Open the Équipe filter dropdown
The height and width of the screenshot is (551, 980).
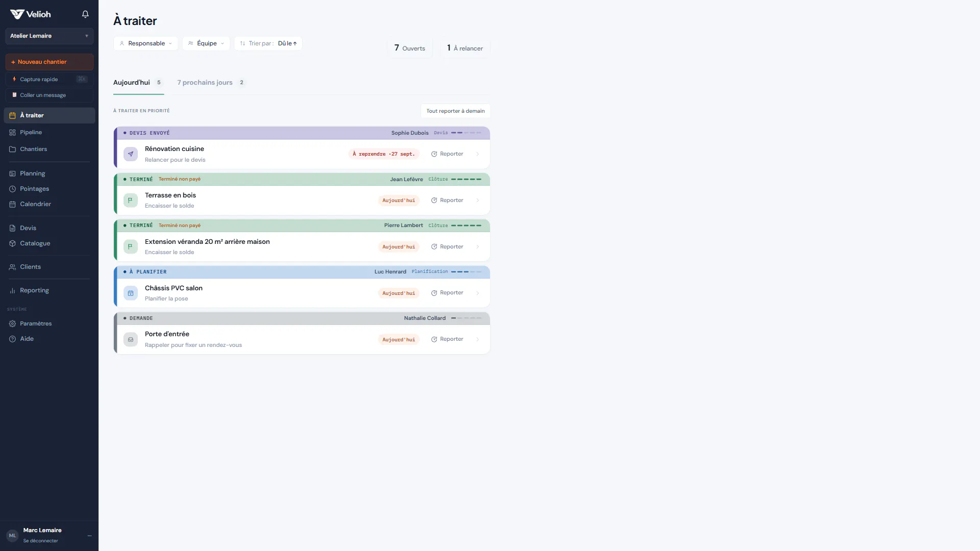tap(206, 43)
